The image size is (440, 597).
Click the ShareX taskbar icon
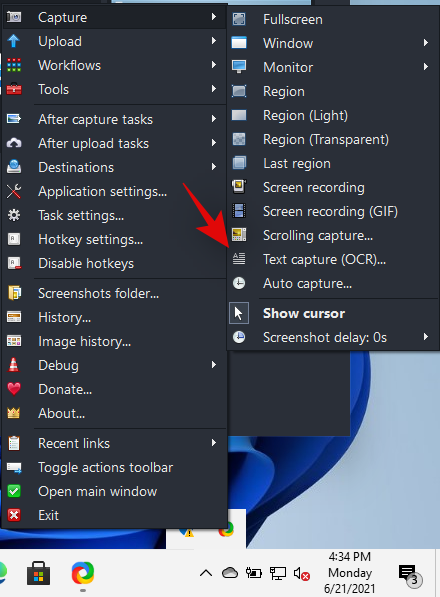pos(83,573)
